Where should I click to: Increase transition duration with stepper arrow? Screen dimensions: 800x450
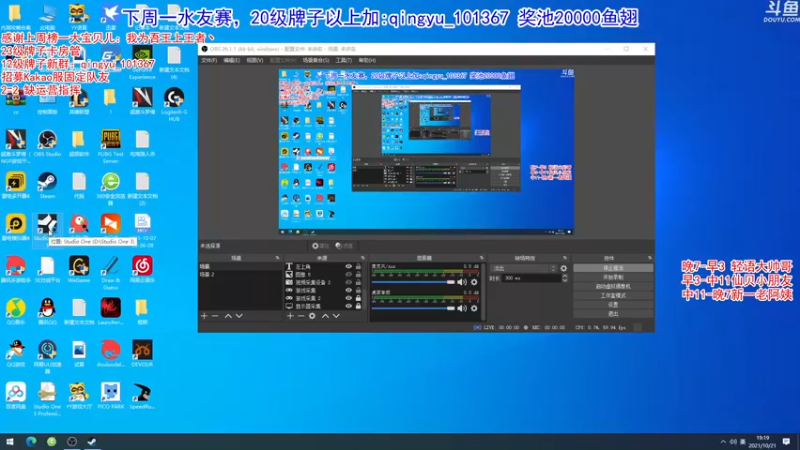pyautogui.click(x=564, y=276)
